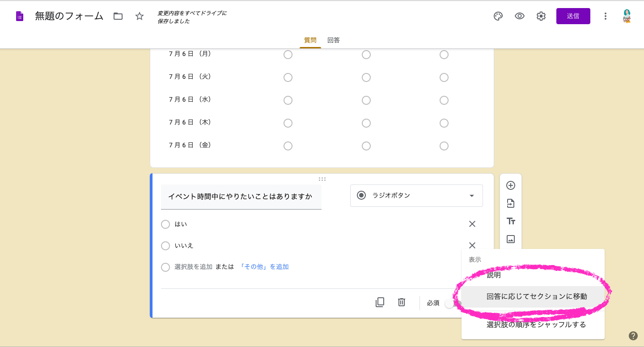The image size is (644, 347).
Task: Select second radio in 7月6日（火）row
Action: click(366, 77)
